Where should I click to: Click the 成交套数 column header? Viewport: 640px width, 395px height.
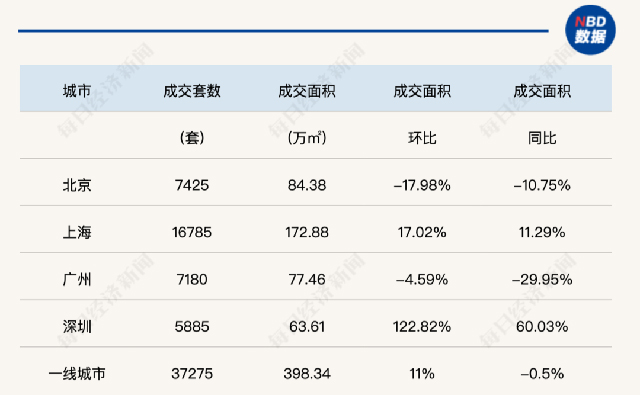(x=192, y=91)
